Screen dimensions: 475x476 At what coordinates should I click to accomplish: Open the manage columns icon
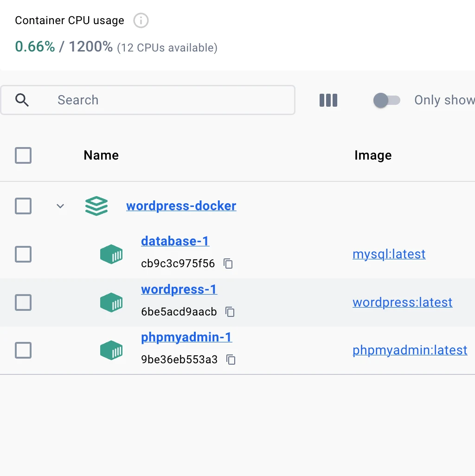[328, 100]
